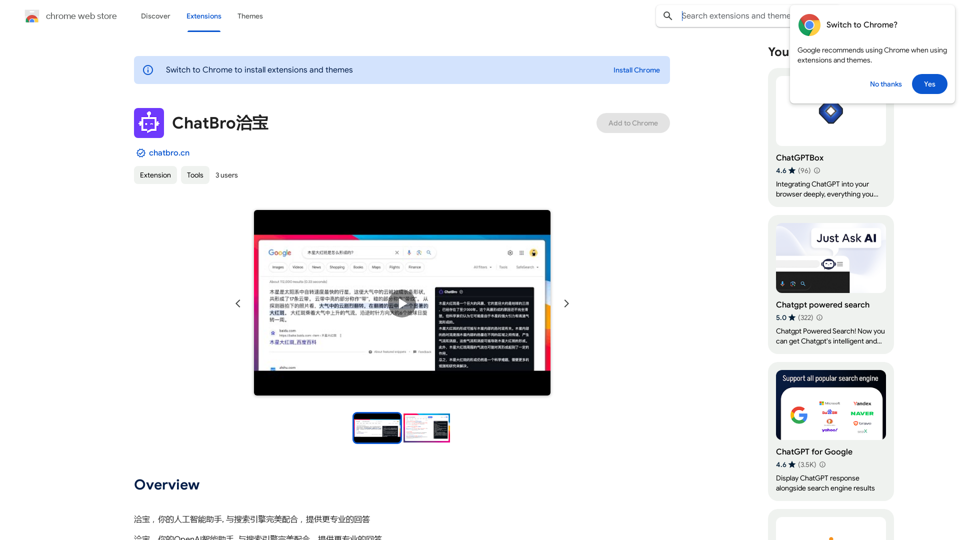Open the Discover tab
Viewport: 960px width, 540px height.
[x=155, y=16]
